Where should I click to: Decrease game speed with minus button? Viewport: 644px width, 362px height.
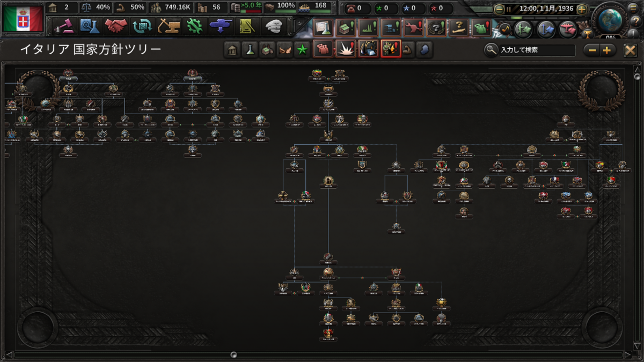pos(499,9)
